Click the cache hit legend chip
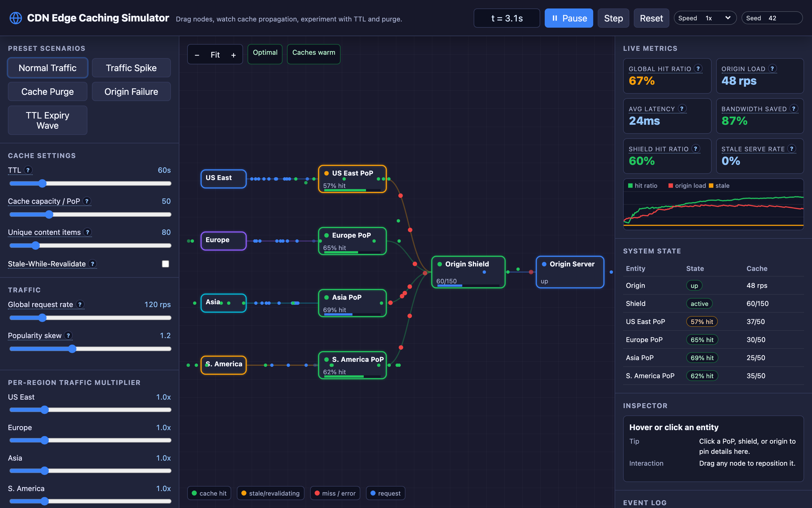The width and height of the screenshot is (812, 508). [209, 493]
